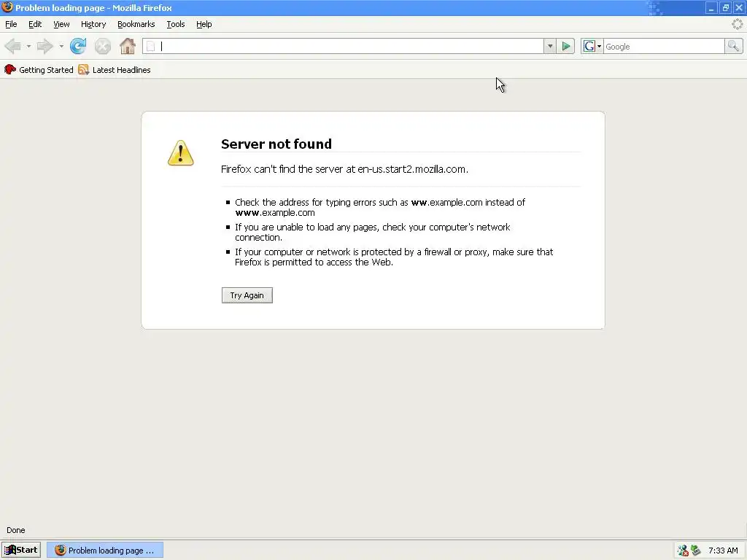Image resolution: width=747 pixels, height=560 pixels.
Task: Click the search magnifier button
Action: (733, 46)
